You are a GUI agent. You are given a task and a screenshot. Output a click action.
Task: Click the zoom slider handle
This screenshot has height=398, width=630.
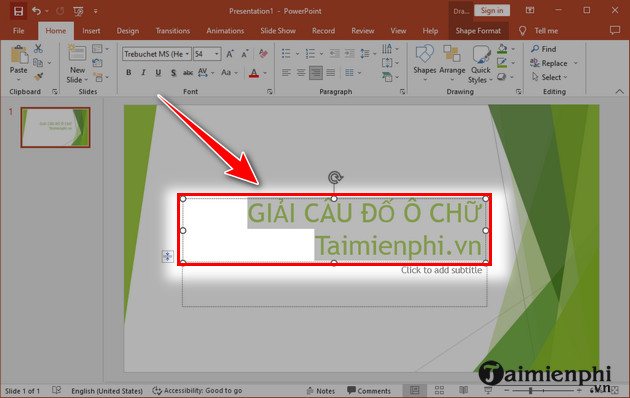click(530, 390)
